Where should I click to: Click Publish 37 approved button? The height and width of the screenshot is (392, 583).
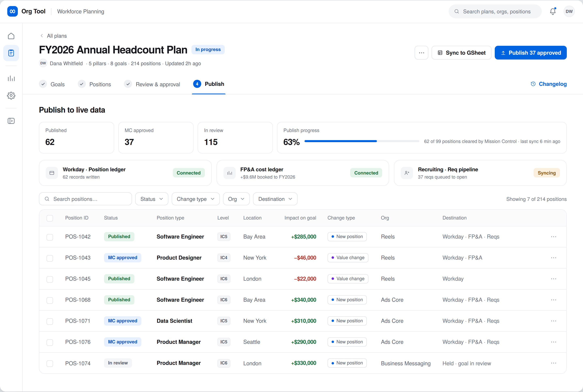click(x=531, y=53)
